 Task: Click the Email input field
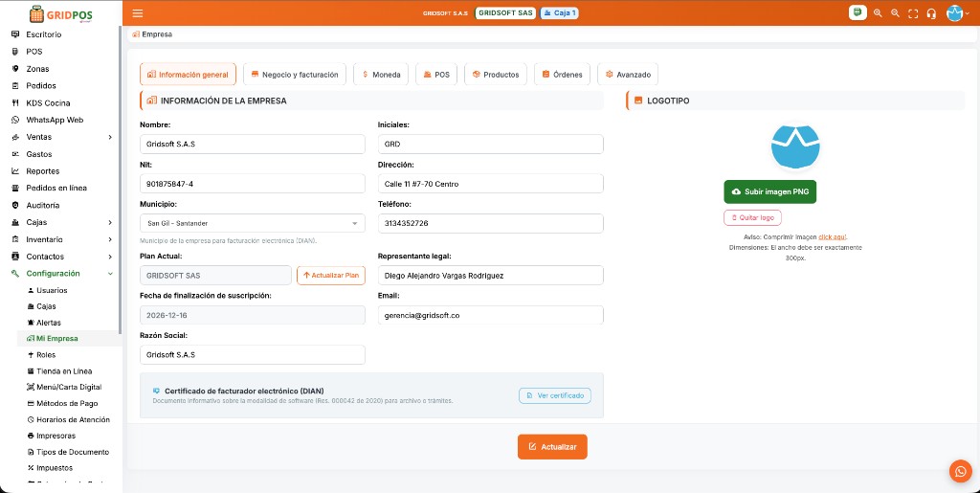click(x=491, y=316)
